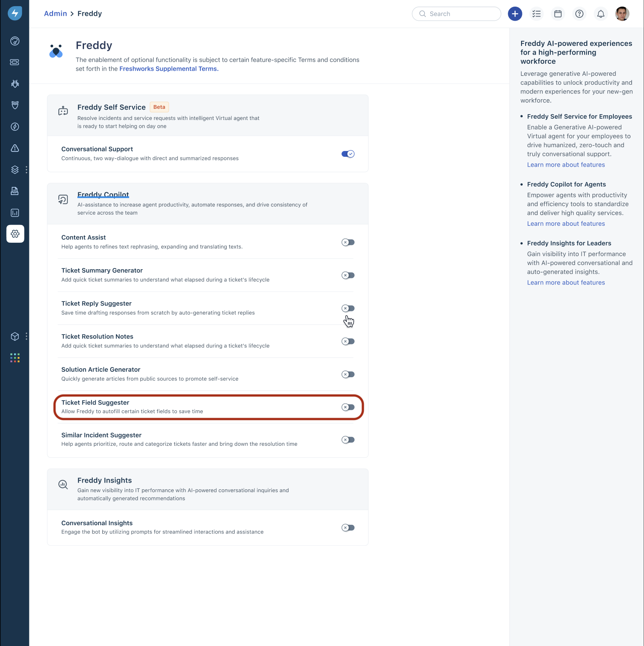Open the stamp-shaped icon in sidebar

(x=15, y=191)
